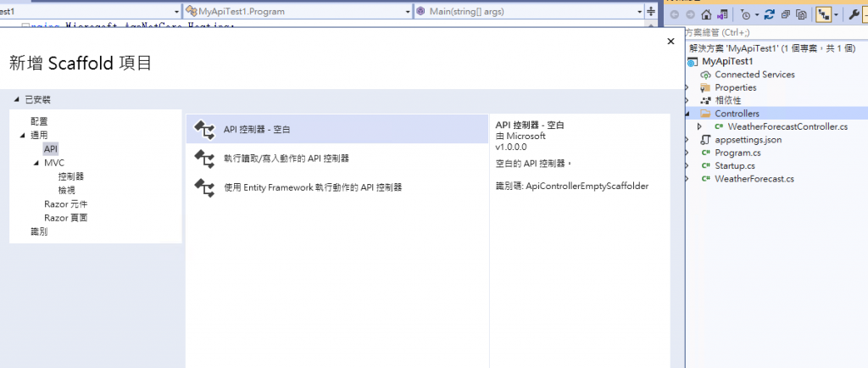The width and height of the screenshot is (868, 368).
Task: Expand WeatherForecastController.cs node arrow
Action: [699, 126]
